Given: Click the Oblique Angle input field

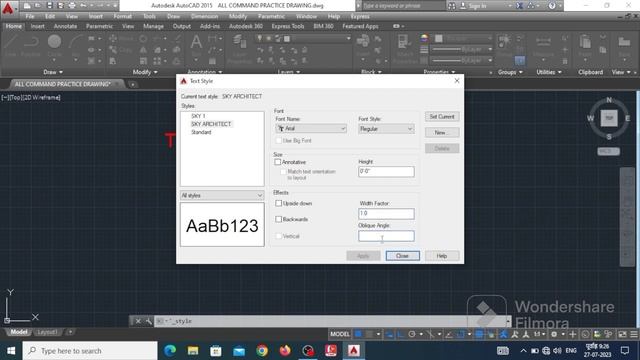Looking at the screenshot, I should 386,236.
